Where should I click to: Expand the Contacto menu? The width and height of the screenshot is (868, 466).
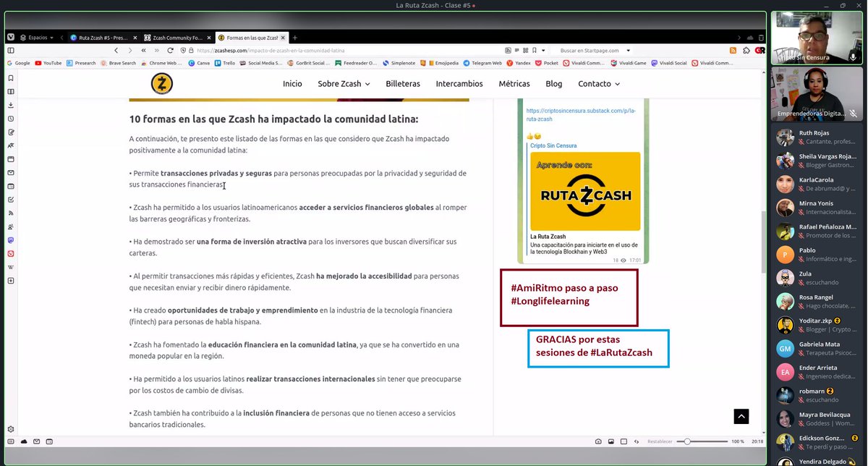599,84
